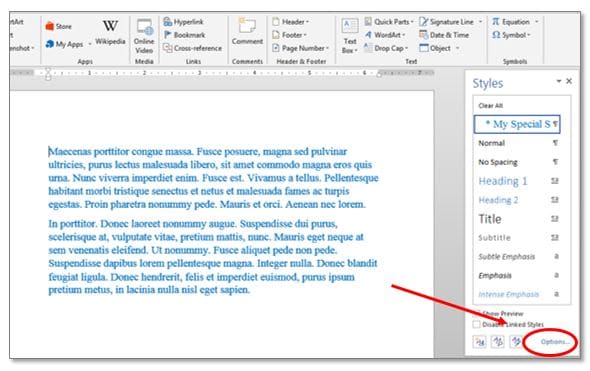
Task: Expand the My Apps dropdown arrow
Action: (x=90, y=44)
